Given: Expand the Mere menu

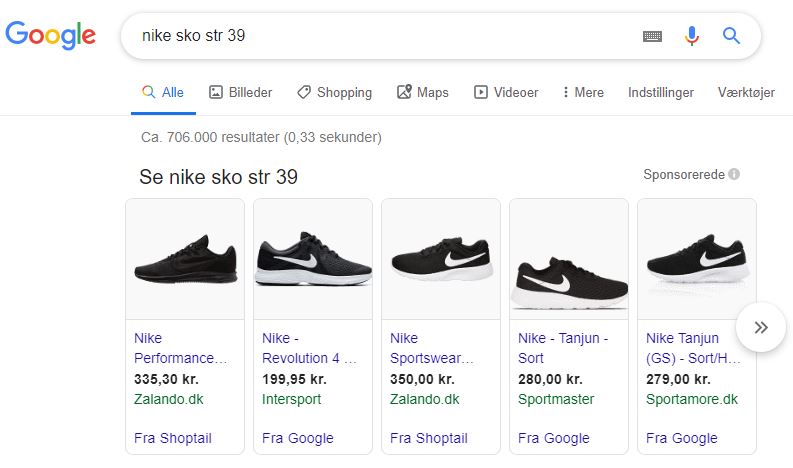Looking at the screenshot, I should 583,92.
